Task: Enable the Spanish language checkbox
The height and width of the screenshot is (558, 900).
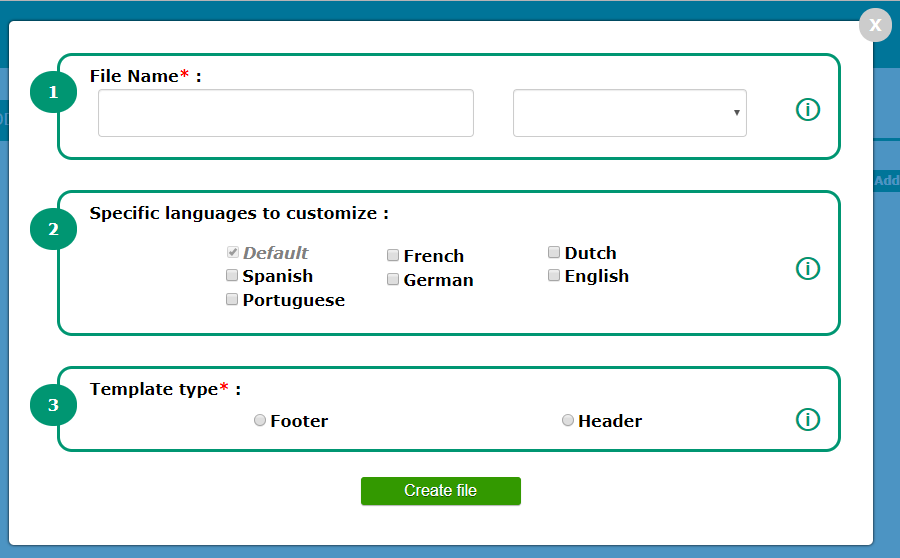Action: point(232,275)
